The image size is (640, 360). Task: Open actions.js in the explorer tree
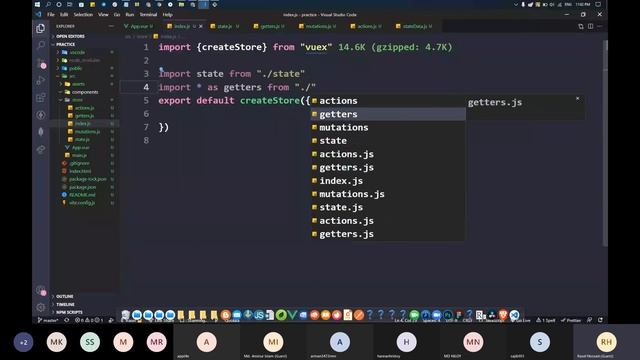pyautogui.click(x=84, y=108)
